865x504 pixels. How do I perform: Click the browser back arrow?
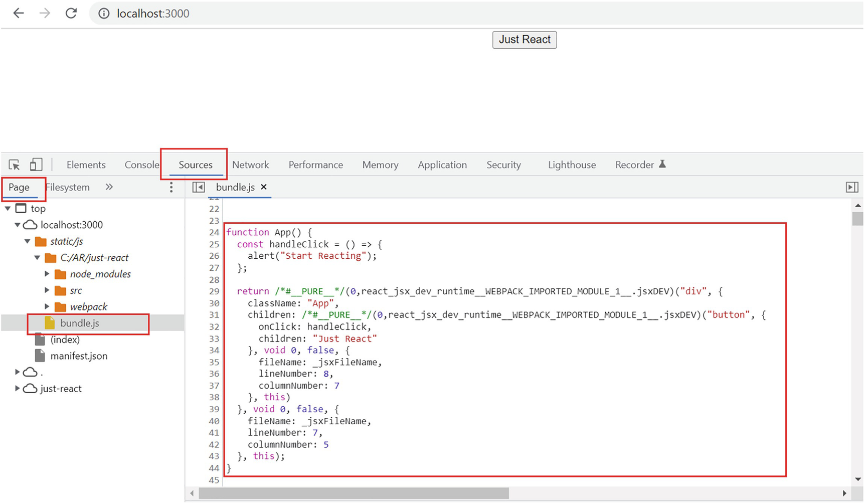[x=19, y=14]
